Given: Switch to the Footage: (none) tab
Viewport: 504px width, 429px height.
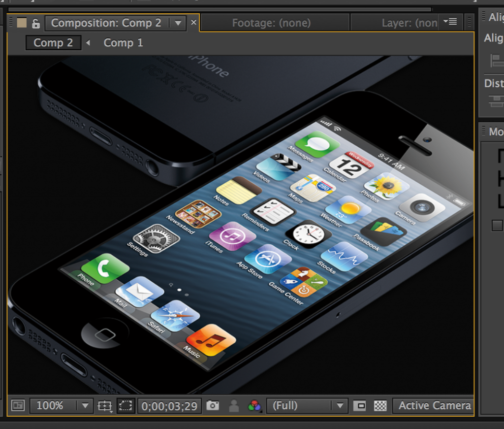Looking at the screenshot, I should click(271, 23).
